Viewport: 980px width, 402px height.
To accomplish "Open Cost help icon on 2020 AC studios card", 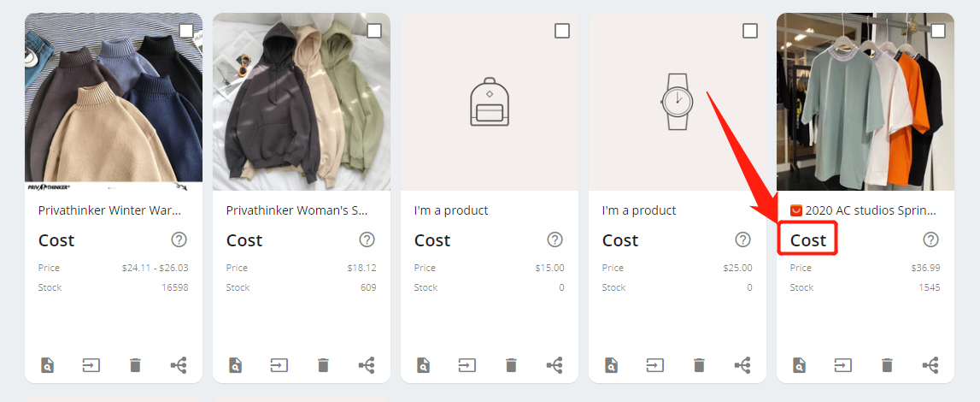I will tap(930, 239).
